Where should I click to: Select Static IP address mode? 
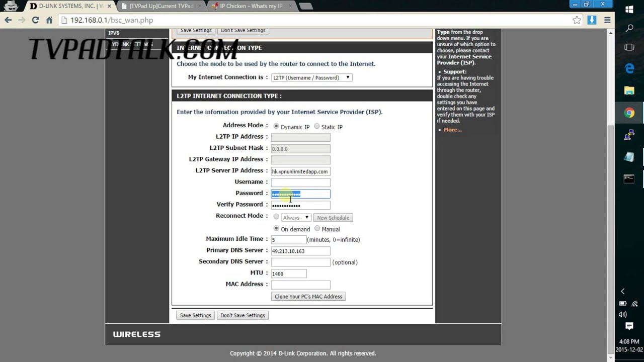pyautogui.click(x=316, y=126)
